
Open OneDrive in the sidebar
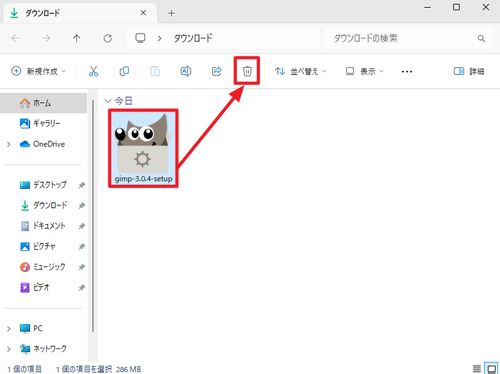pyautogui.click(x=43, y=144)
